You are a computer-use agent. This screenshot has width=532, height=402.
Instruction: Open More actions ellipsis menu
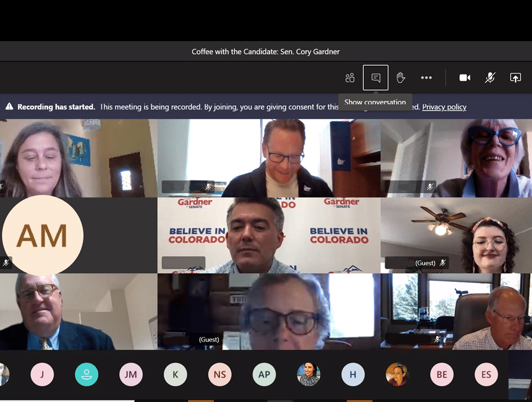426,78
